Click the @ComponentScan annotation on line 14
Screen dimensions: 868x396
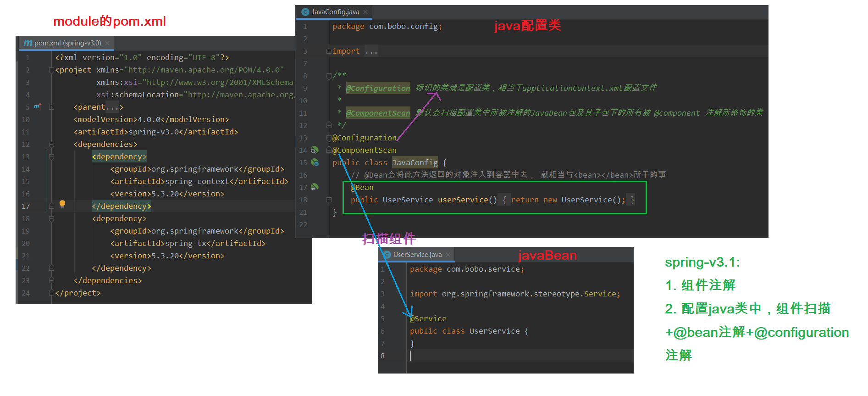pyautogui.click(x=365, y=150)
